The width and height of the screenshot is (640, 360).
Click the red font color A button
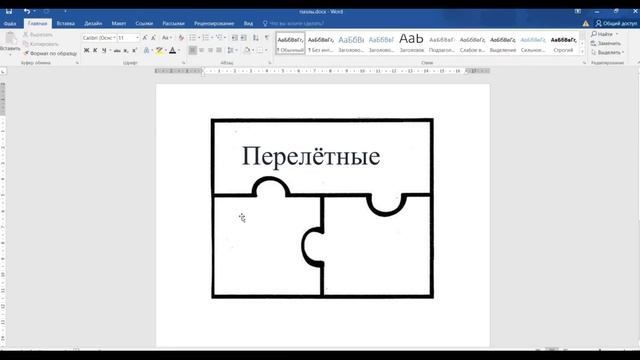(173, 50)
